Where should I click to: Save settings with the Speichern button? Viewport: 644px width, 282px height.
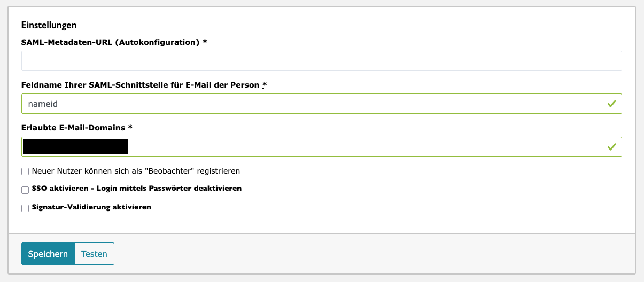pos(48,254)
